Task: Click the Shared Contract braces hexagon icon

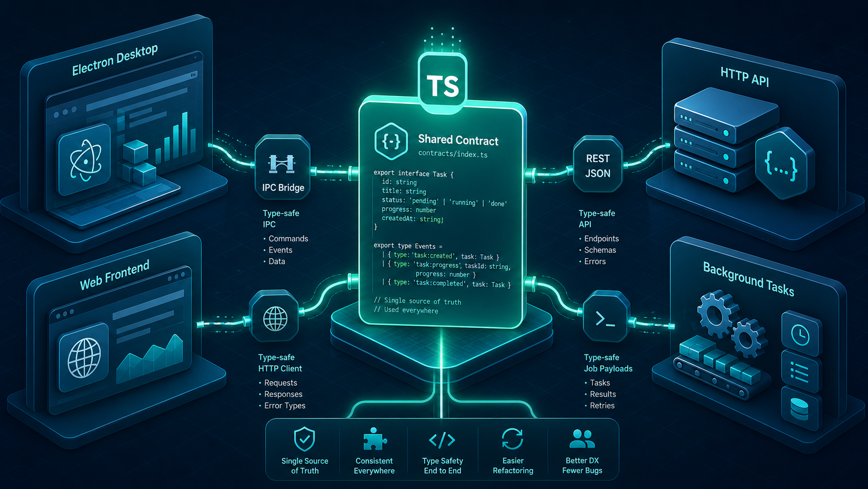Action: tap(391, 141)
